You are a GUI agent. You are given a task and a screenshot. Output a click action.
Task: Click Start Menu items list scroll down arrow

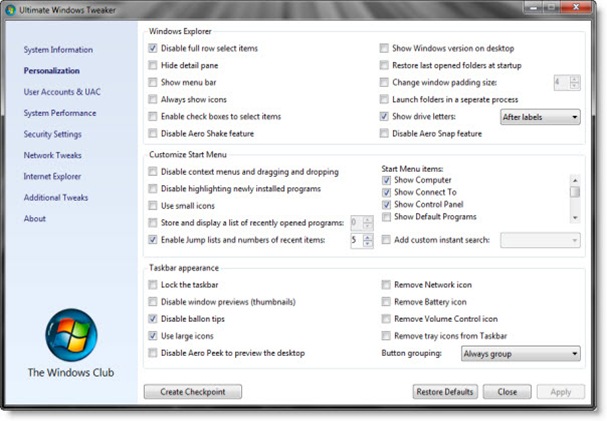[x=575, y=218]
